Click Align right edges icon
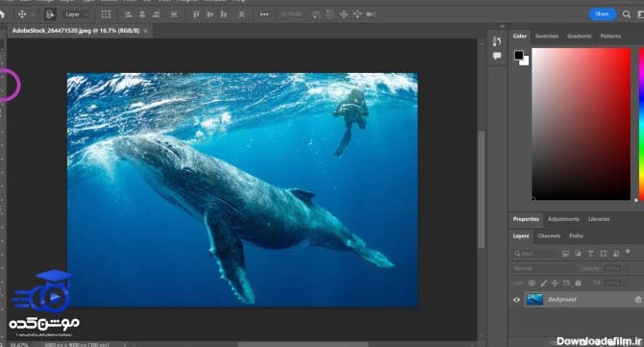This screenshot has height=347, width=644. tap(156, 14)
